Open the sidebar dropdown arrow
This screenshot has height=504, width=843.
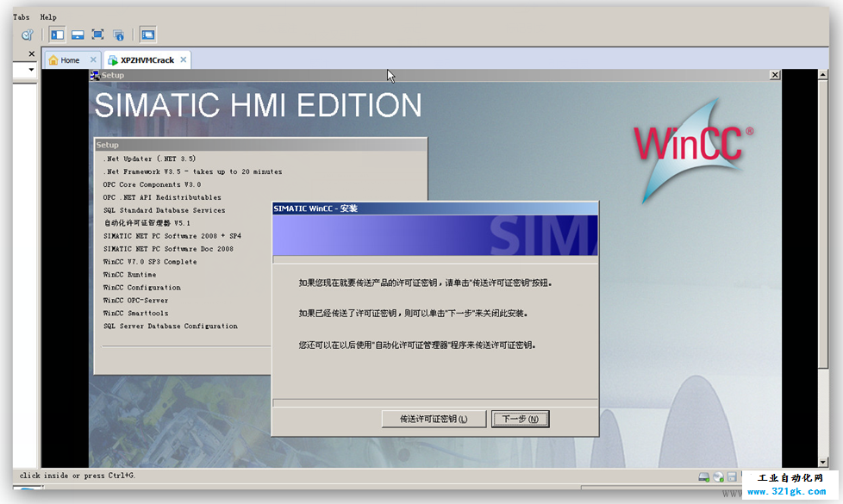coord(31,70)
